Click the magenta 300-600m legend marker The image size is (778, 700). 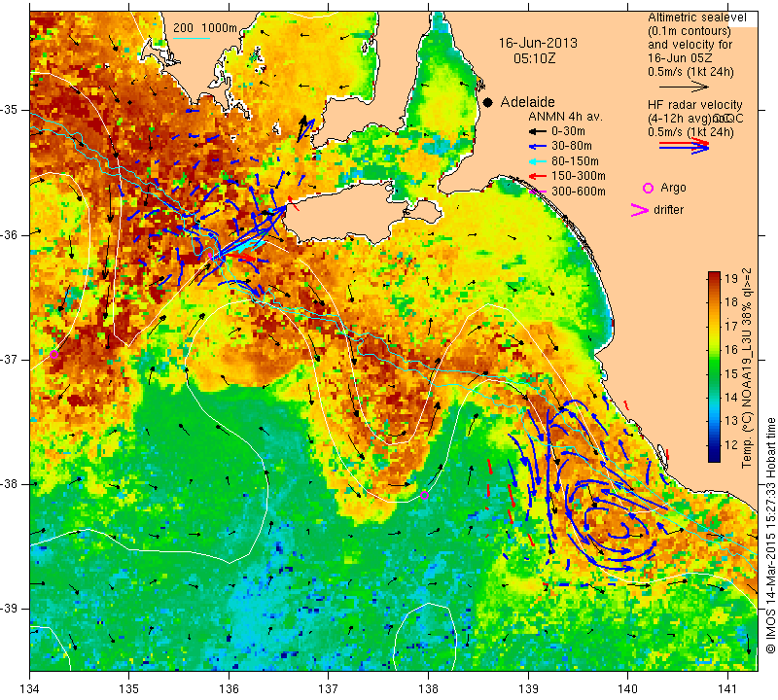click(537, 192)
